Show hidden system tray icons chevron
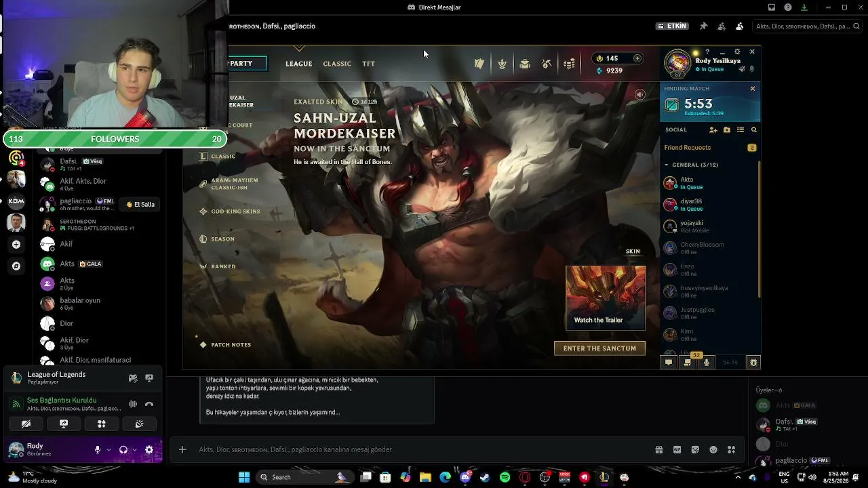This screenshot has height=488, width=868. pyautogui.click(x=738, y=477)
